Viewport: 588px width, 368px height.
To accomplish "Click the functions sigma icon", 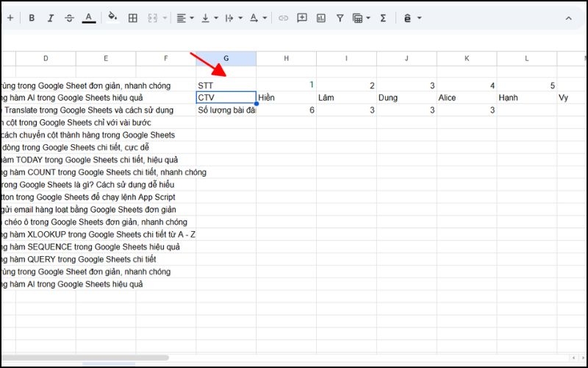I will pos(383,18).
